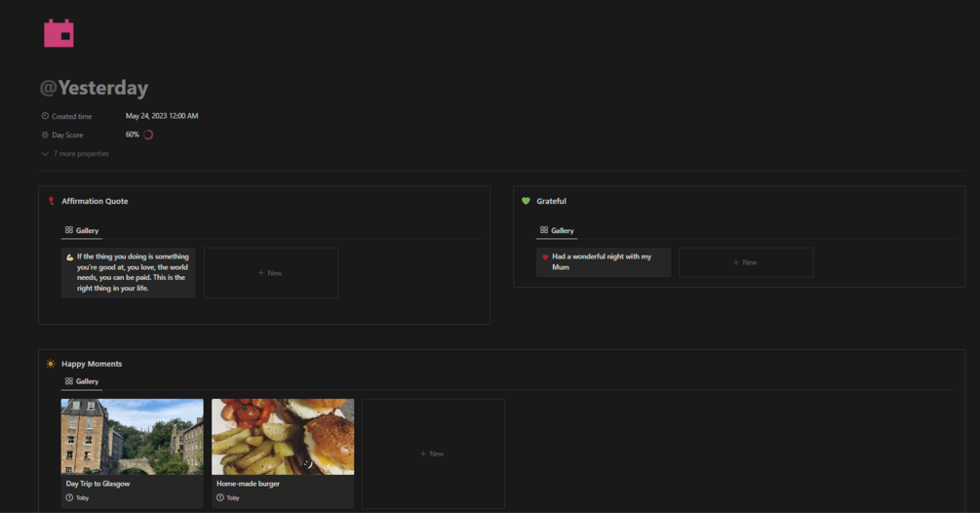Click the Home-made burger title

(x=248, y=484)
